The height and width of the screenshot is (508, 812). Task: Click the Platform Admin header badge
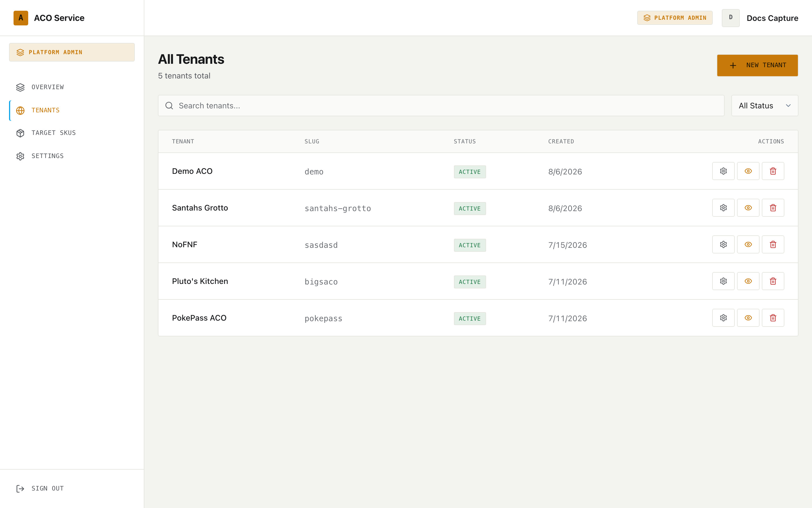pos(674,18)
